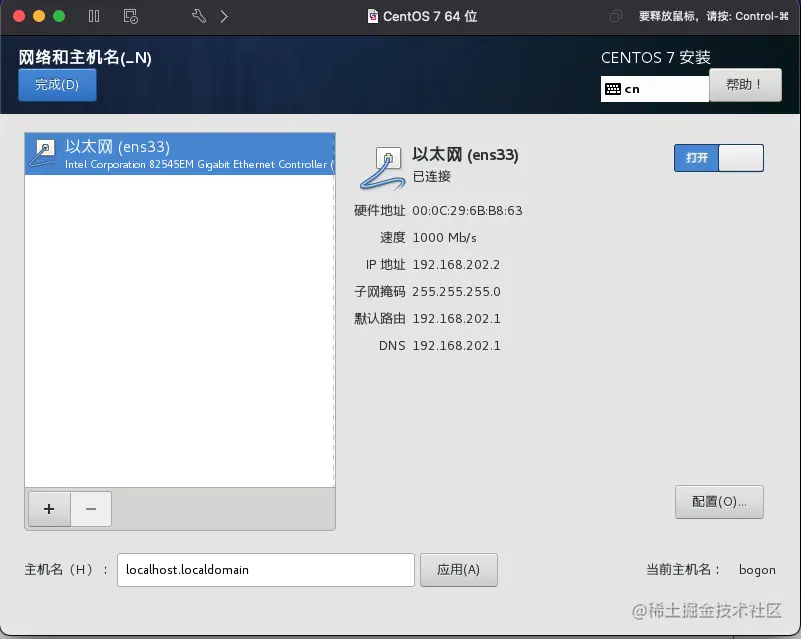The width and height of the screenshot is (801, 639).
Task: Click 网络和主机名(_N) page title
Action: coord(85,57)
